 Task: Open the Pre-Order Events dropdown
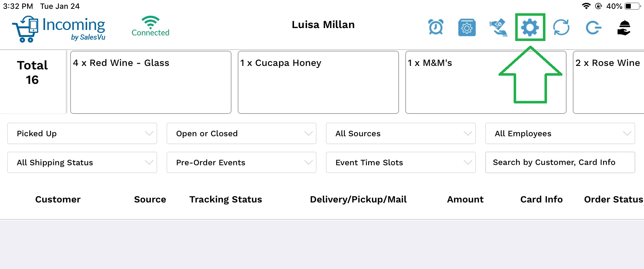point(241,162)
